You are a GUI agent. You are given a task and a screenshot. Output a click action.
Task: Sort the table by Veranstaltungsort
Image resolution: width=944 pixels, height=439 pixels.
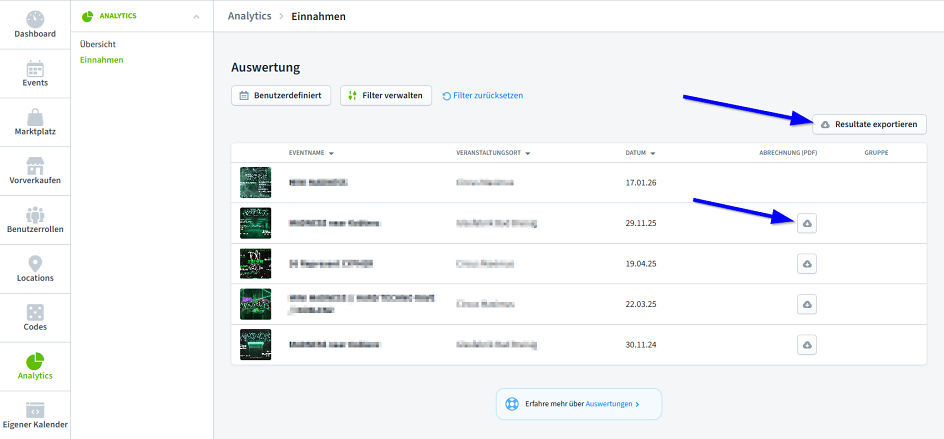point(492,153)
